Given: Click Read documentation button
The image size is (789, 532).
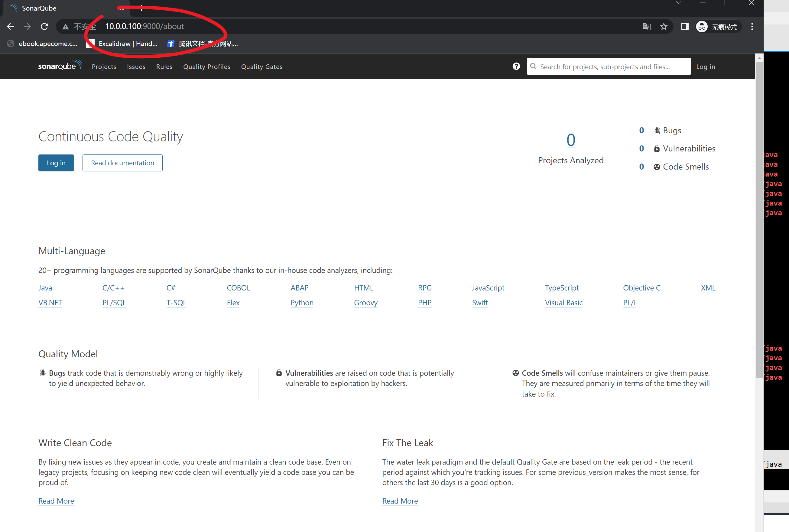Looking at the screenshot, I should point(122,163).
